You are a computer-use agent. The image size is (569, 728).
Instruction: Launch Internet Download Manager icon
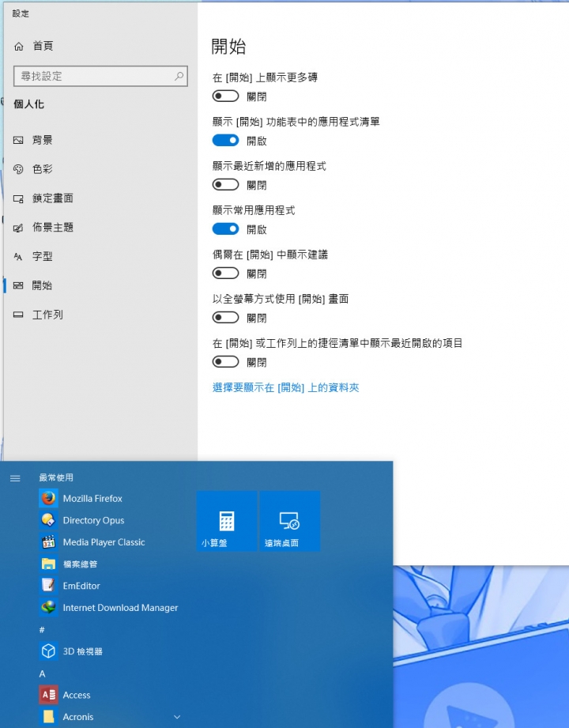pos(48,607)
